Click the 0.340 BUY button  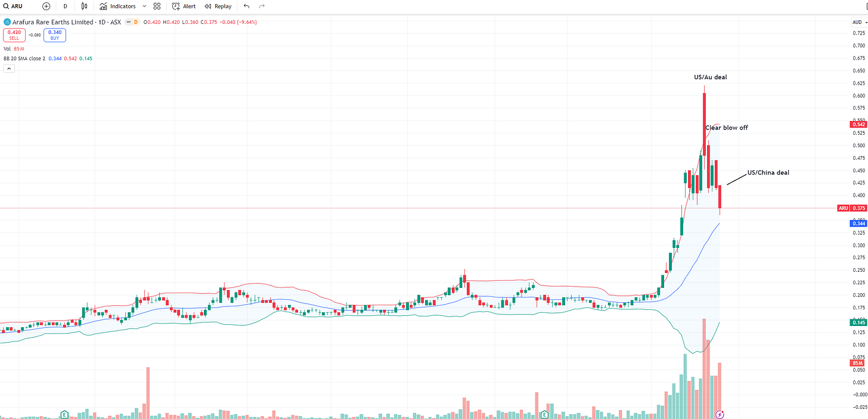pos(55,35)
